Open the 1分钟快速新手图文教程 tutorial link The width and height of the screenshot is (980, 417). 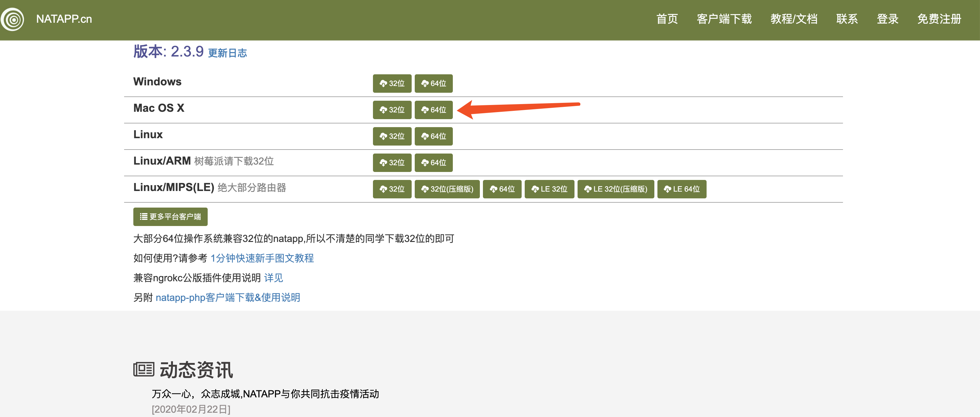coord(262,259)
